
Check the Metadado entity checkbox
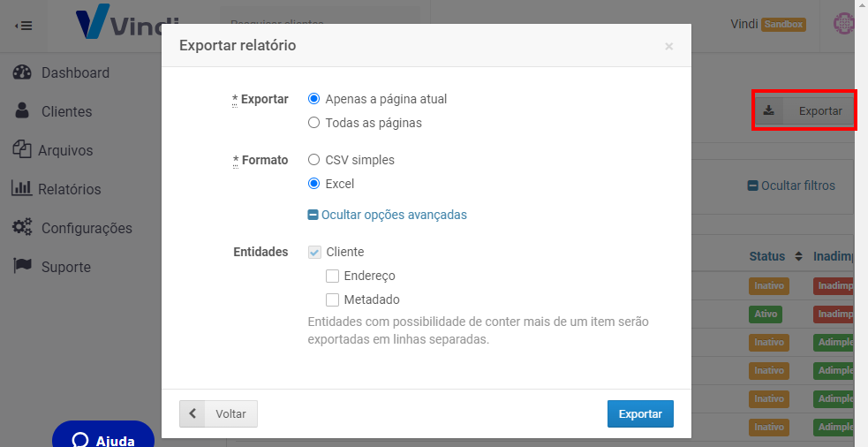point(333,299)
